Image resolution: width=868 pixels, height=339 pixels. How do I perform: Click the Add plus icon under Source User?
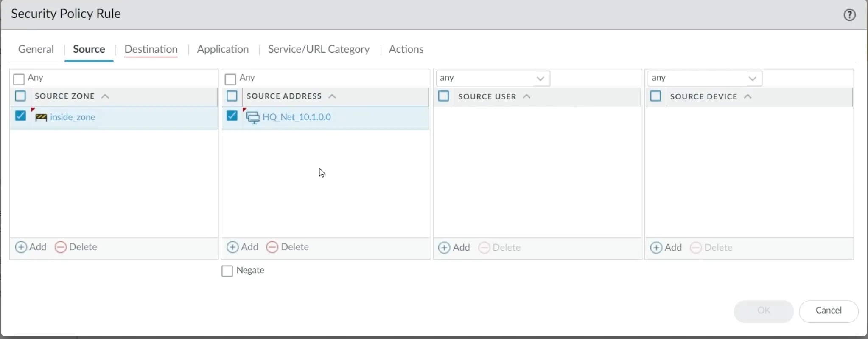pos(444,248)
